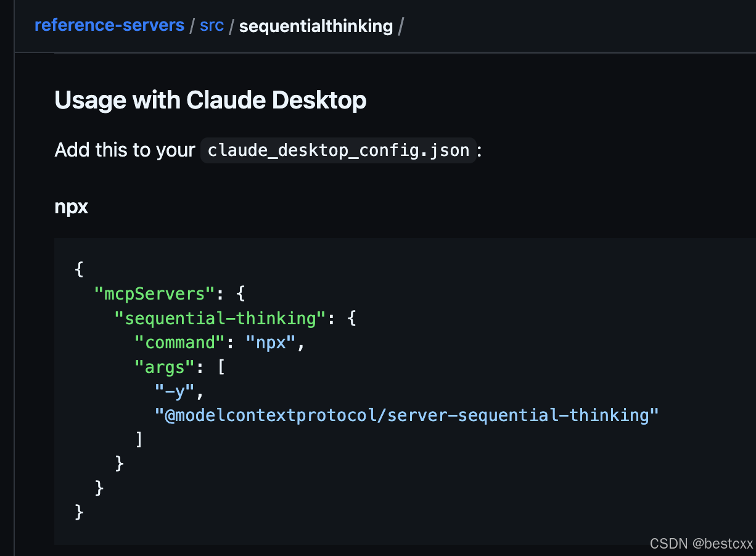Image resolution: width=756 pixels, height=556 pixels.
Task: Click the @modelcontextprotocol/server-sequential-thinking string
Action: tap(407, 415)
